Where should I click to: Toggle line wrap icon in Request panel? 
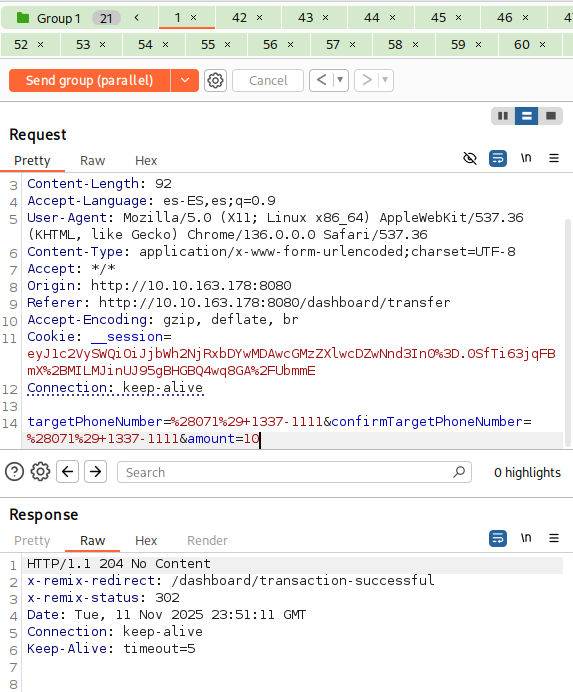pos(498,158)
